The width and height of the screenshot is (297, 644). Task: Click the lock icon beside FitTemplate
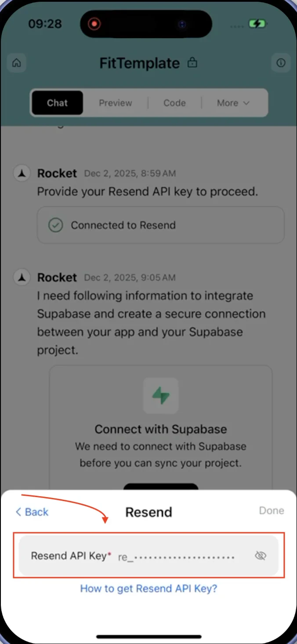coord(192,63)
